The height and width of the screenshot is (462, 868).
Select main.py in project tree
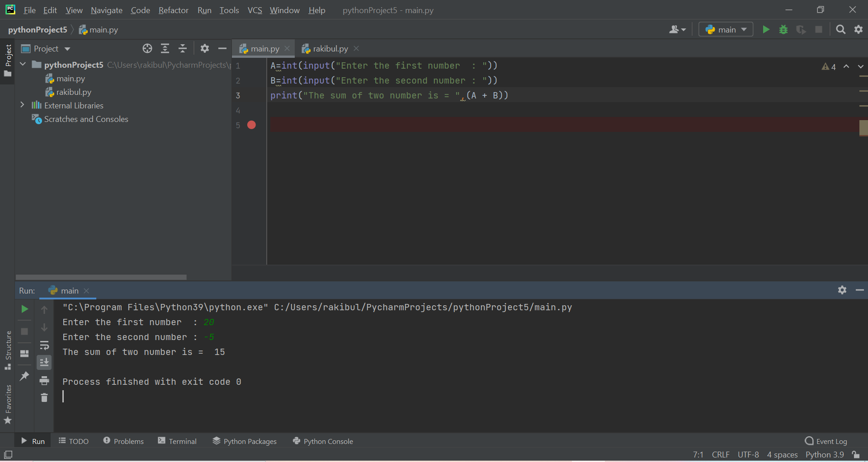[x=65, y=79]
